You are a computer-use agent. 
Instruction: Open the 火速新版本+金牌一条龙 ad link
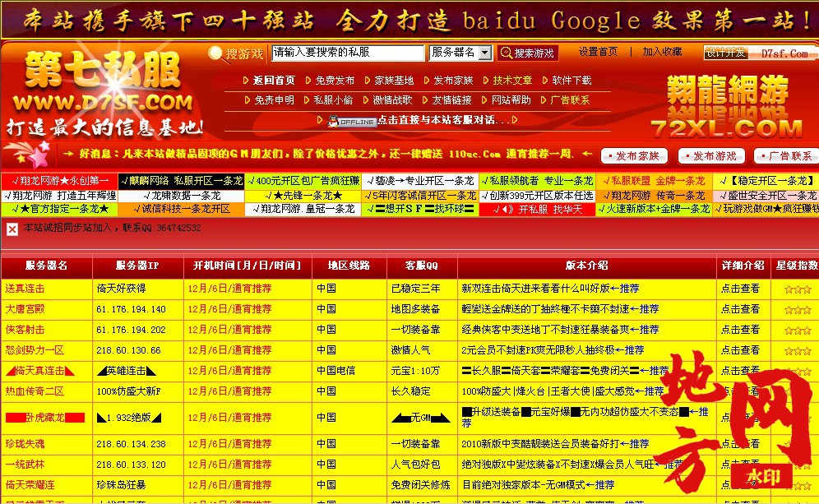coord(654,210)
